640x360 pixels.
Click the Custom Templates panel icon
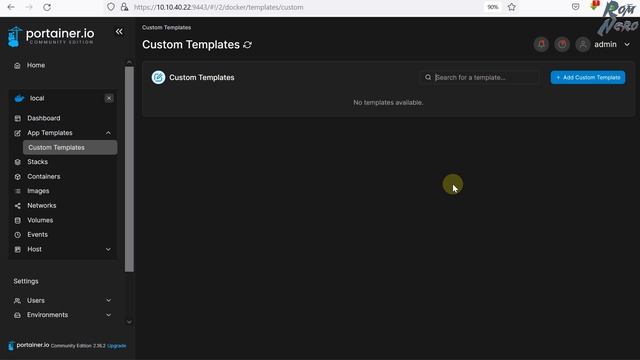click(158, 78)
